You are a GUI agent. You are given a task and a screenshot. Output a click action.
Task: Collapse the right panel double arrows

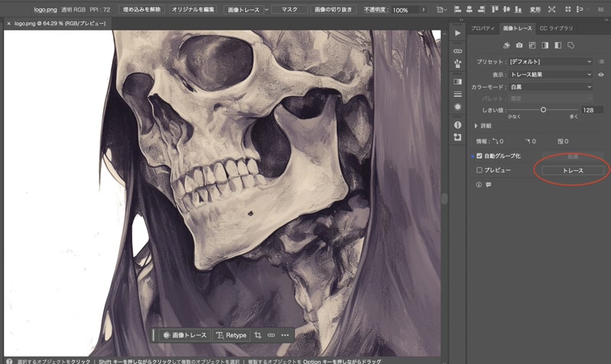(x=606, y=20)
